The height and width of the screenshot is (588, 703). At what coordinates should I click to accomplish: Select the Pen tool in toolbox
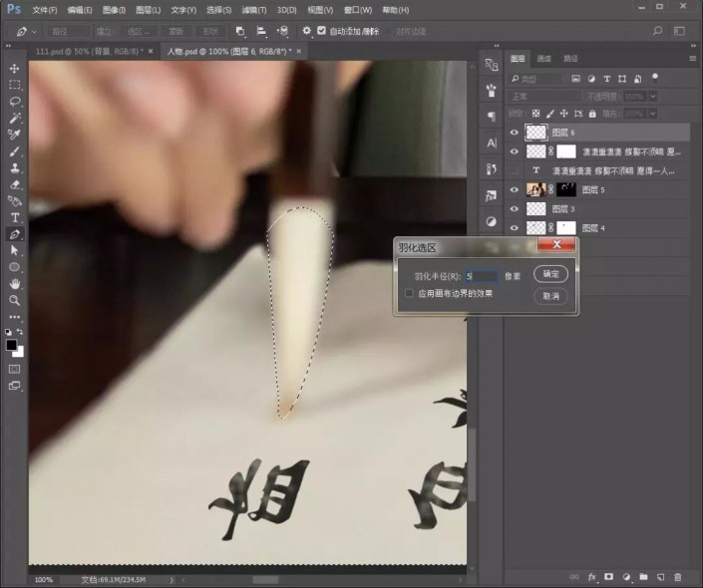click(x=14, y=234)
